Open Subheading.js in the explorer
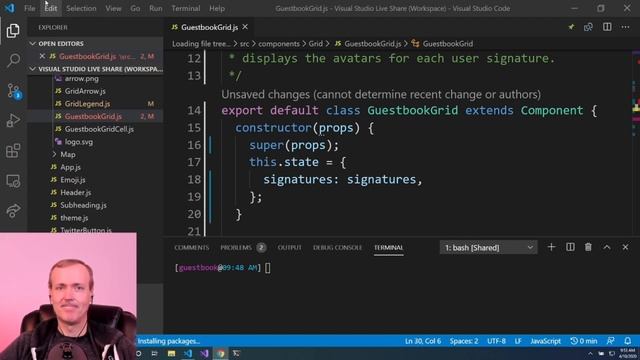The width and height of the screenshot is (640, 360). tap(83, 205)
